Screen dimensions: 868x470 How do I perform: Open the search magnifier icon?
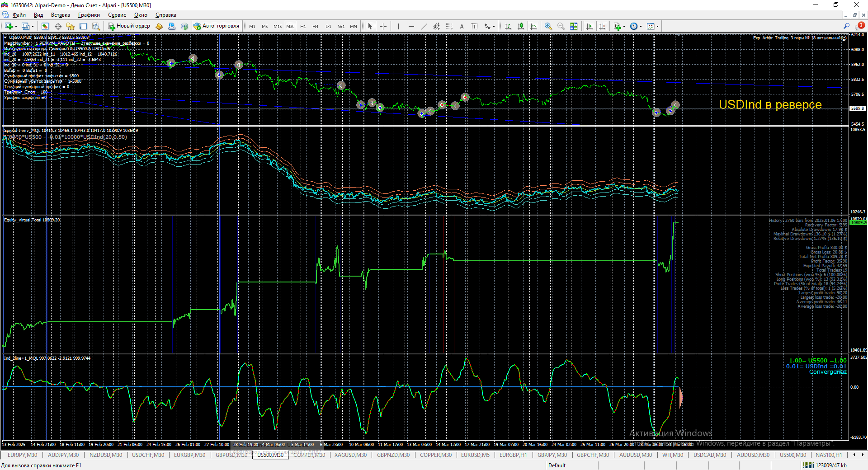tap(846, 26)
